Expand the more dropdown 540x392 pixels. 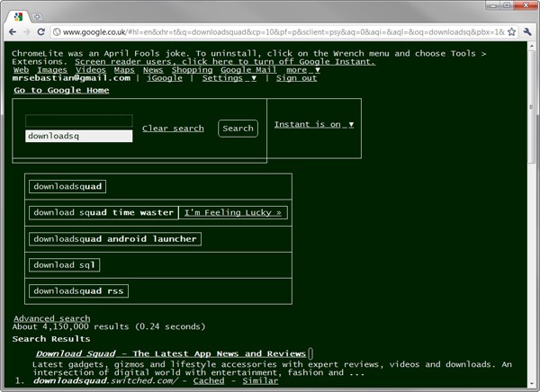(x=303, y=70)
